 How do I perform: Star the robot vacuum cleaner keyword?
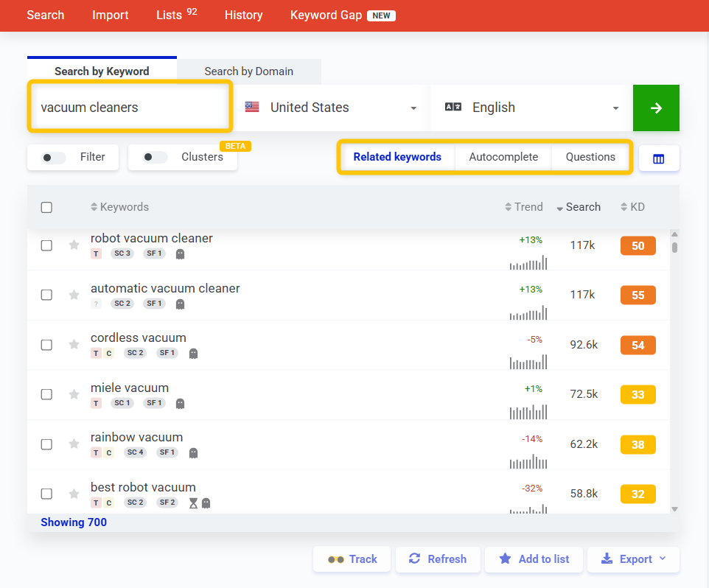74,245
